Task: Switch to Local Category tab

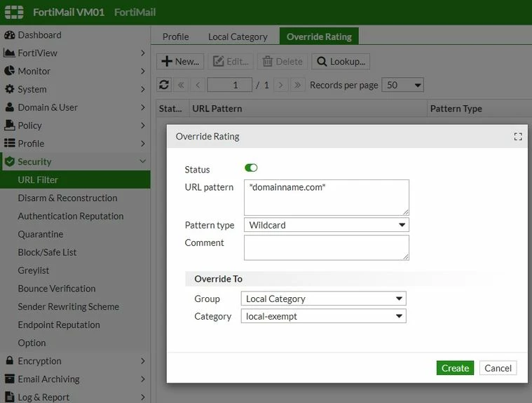Action: [238, 36]
